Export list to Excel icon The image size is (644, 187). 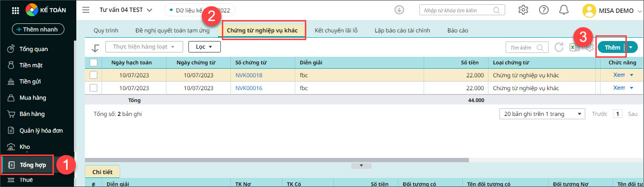pyautogui.click(x=575, y=47)
